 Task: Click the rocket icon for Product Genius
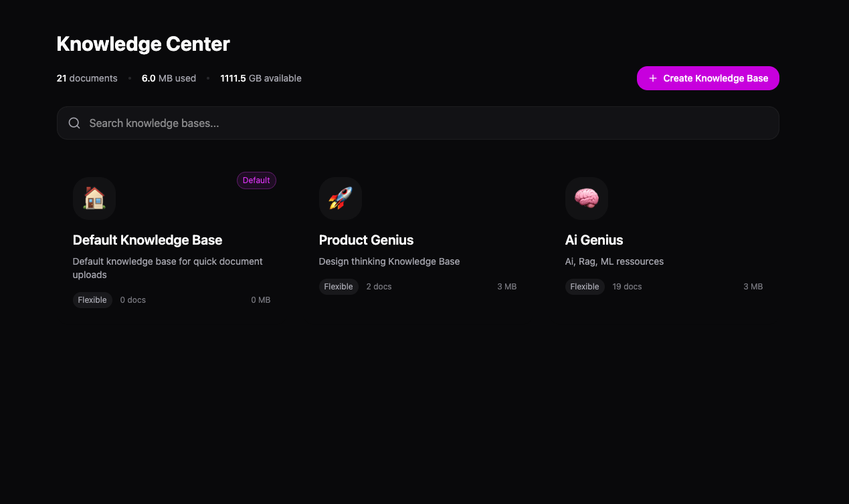341,199
